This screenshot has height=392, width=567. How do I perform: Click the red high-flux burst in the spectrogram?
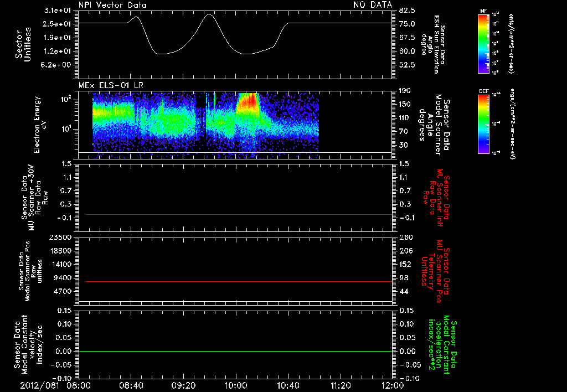point(248,102)
